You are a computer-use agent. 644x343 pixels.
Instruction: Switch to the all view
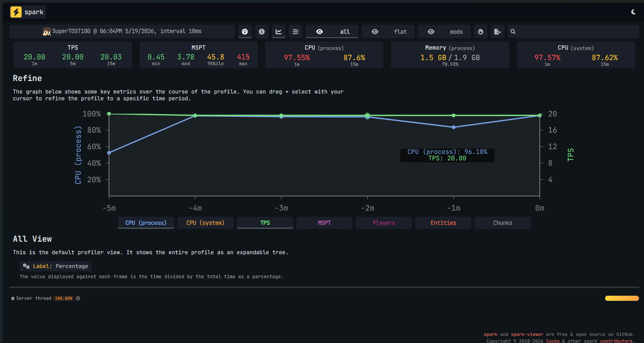(332, 31)
